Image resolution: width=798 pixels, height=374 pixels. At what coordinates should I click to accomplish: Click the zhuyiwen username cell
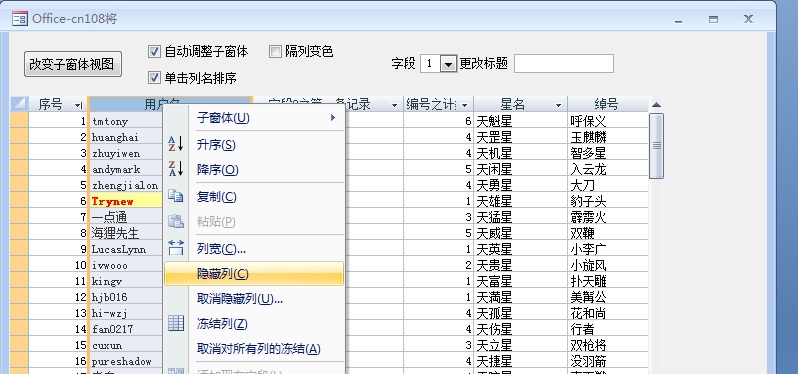(x=126, y=153)
